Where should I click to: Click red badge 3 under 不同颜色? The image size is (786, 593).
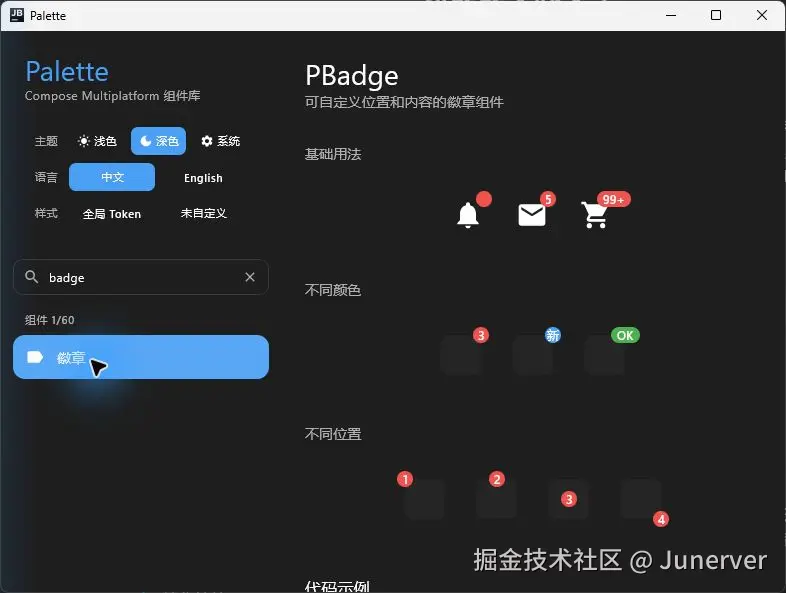481,335
